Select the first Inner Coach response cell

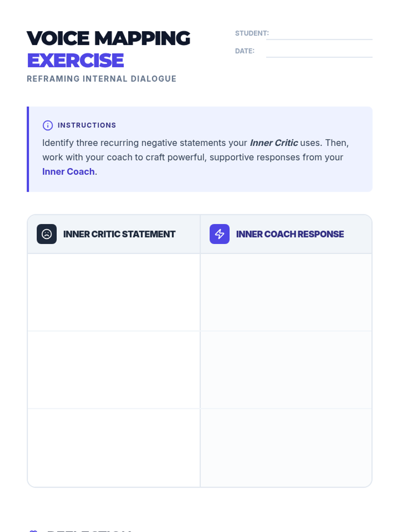[x=286, y=292]
